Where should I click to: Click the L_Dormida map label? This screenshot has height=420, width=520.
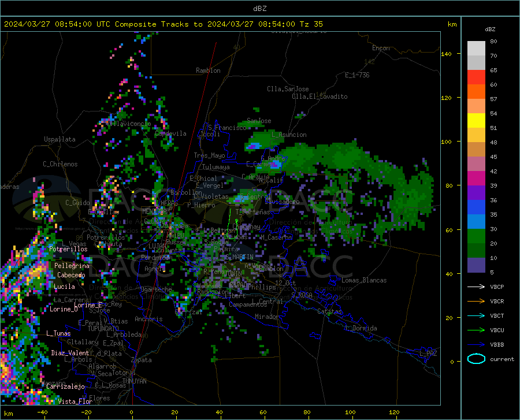point(361,328)
